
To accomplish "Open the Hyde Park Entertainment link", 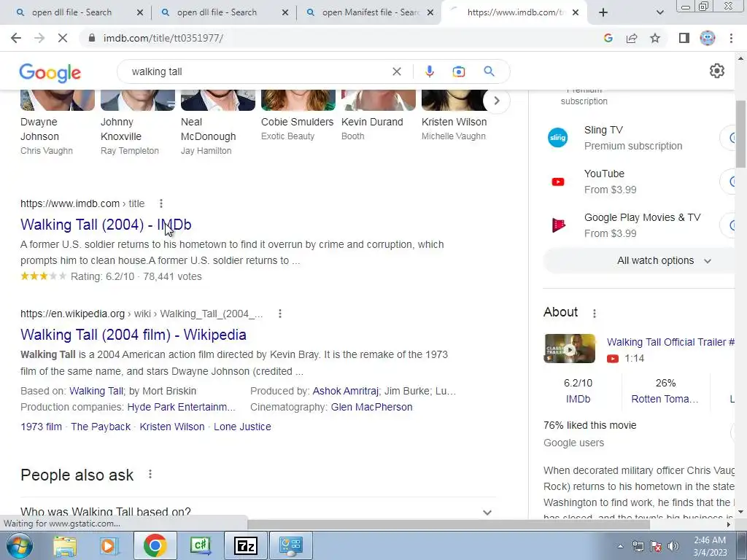I will pos(181,407).
